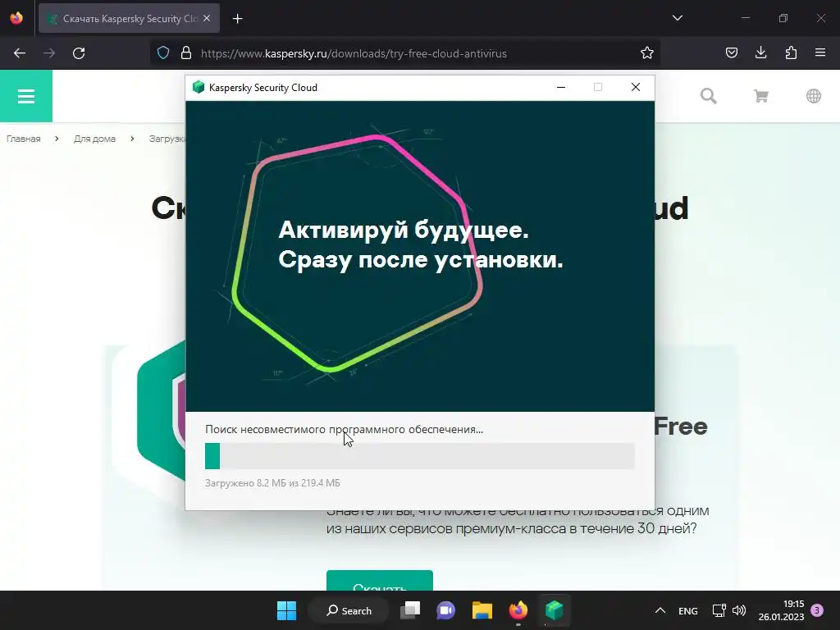This screenshot has height=630, width=840.
Task: Open Task View on the taskbar
Action: (411, 610)
